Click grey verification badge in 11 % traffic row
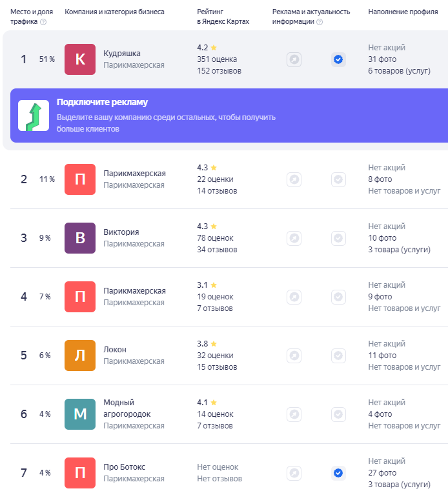The height and width of the screenshot is (502, 448). 338,179
